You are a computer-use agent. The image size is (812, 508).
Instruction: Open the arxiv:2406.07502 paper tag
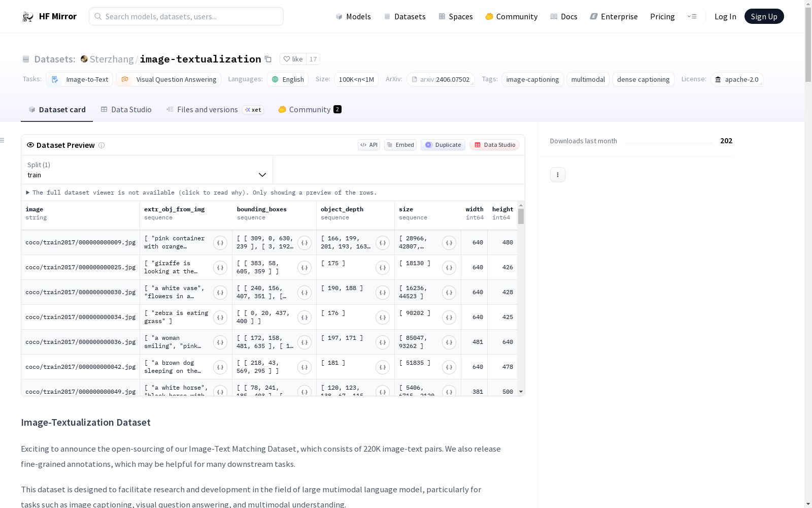coord(441,79)
